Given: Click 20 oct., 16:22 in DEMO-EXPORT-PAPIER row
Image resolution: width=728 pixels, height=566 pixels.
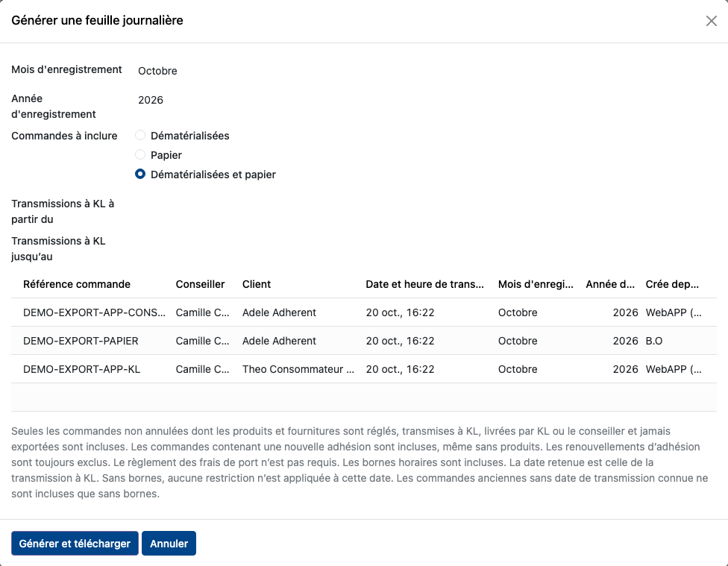Looking at the screenshot, I should click(x=401, y=341).
